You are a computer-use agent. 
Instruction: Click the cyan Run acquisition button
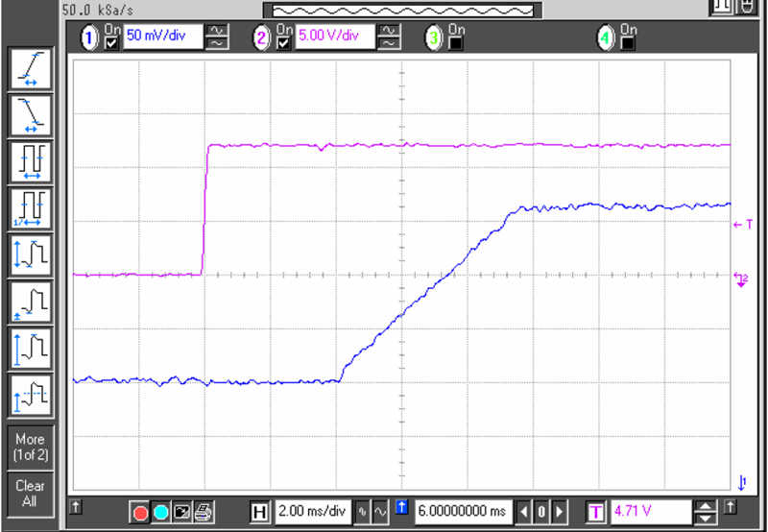point(160,513)
